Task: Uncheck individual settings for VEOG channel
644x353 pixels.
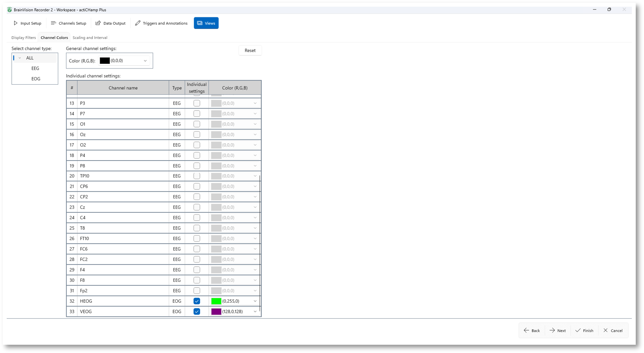Action: point(197,312)
